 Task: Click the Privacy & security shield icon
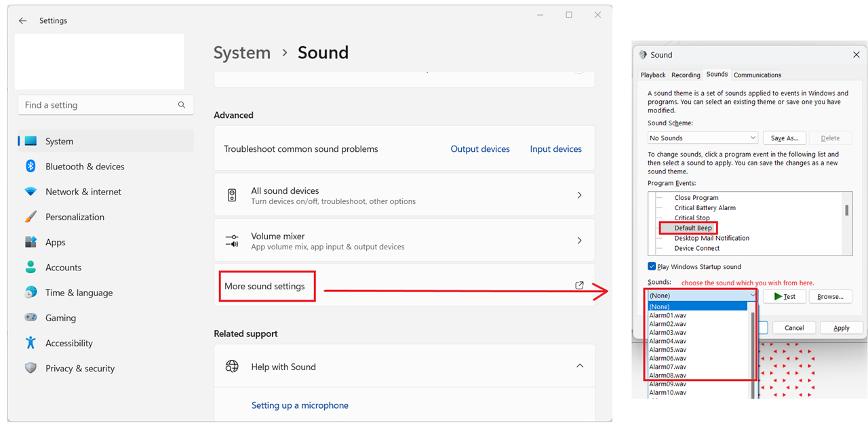click(x=31, y=368)
